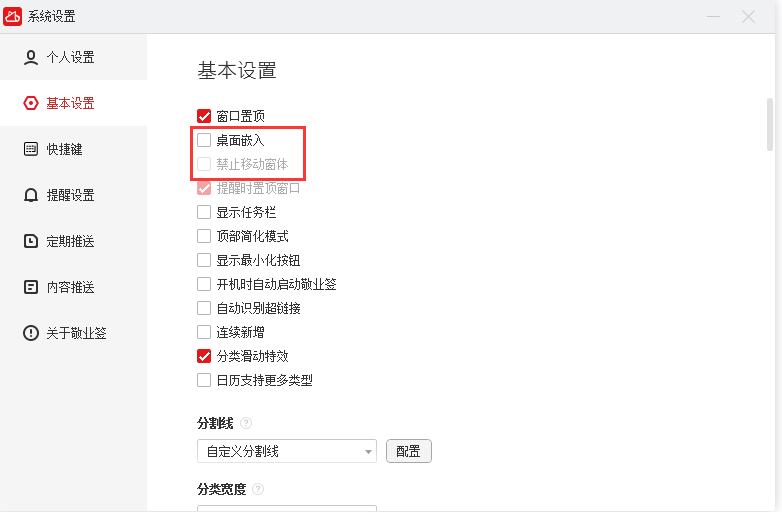Uncheck the 窗口置顶 checkbox
The height and width of the screenshot is (512, 782).
(205, 116)
